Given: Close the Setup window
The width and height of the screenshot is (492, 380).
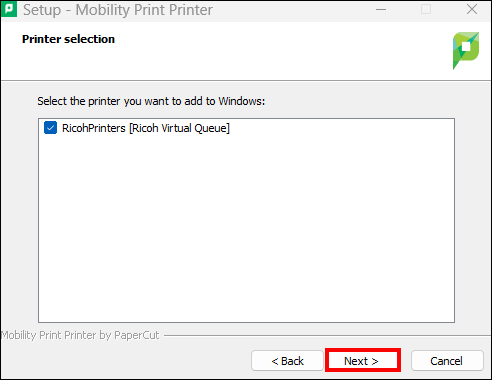Looking at the screenshot, I should pos(472,9).
